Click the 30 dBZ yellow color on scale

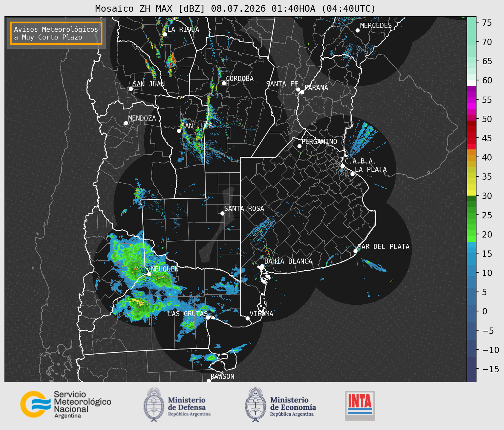[x=471, y=193]
